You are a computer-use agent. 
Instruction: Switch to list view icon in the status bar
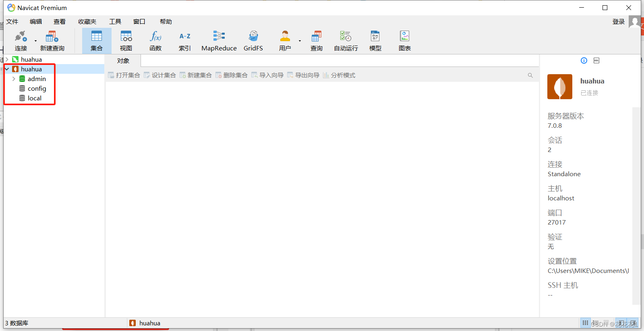[595, 323]
